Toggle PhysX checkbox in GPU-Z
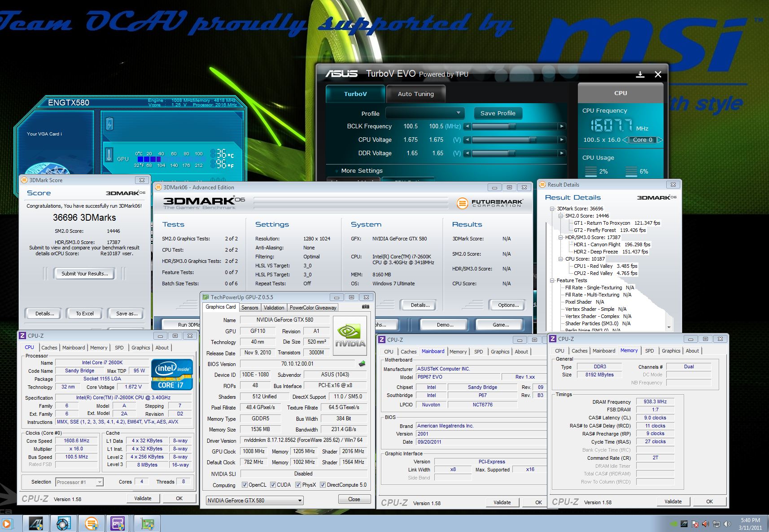The width and height of the screenshot is (769, 532). pyautogui.click(x=298, y=485)
